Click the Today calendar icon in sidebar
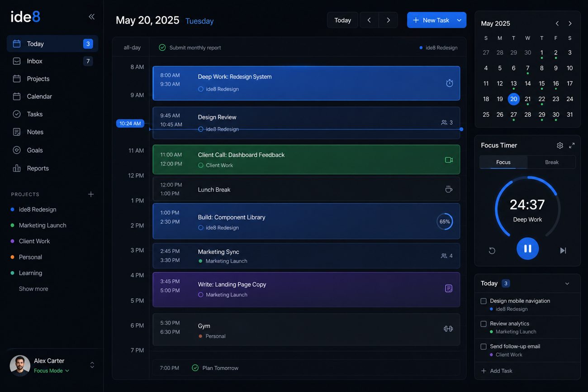 pyautogui.click(x=17, y=44)
